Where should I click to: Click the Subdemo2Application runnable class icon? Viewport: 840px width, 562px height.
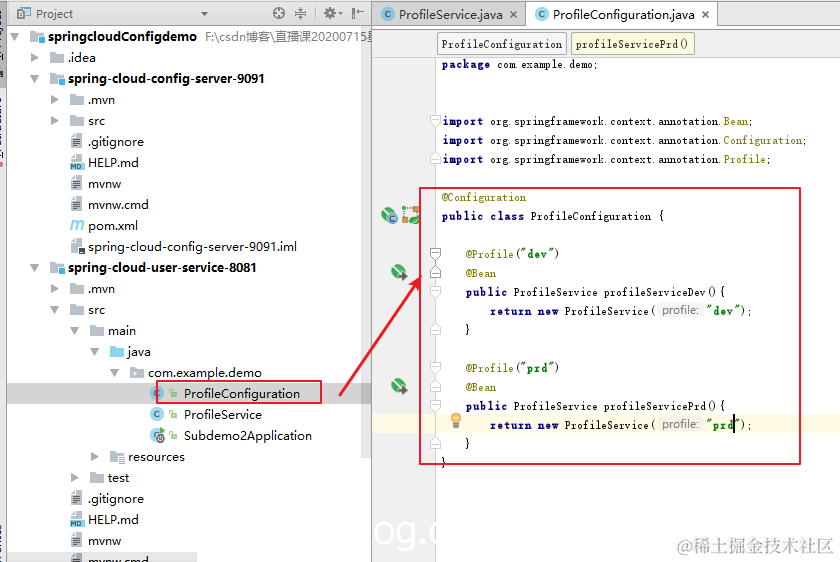(158, 436)
